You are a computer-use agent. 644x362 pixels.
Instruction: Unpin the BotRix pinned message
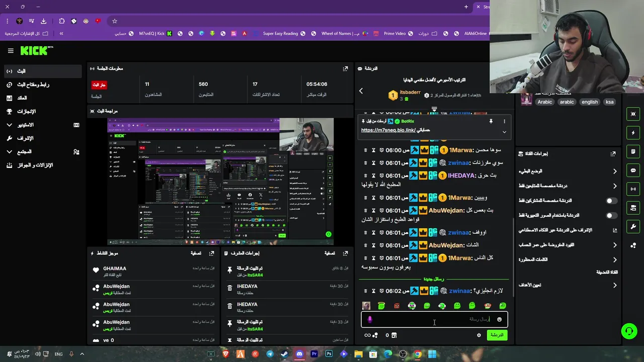click(x=491, y=121)
